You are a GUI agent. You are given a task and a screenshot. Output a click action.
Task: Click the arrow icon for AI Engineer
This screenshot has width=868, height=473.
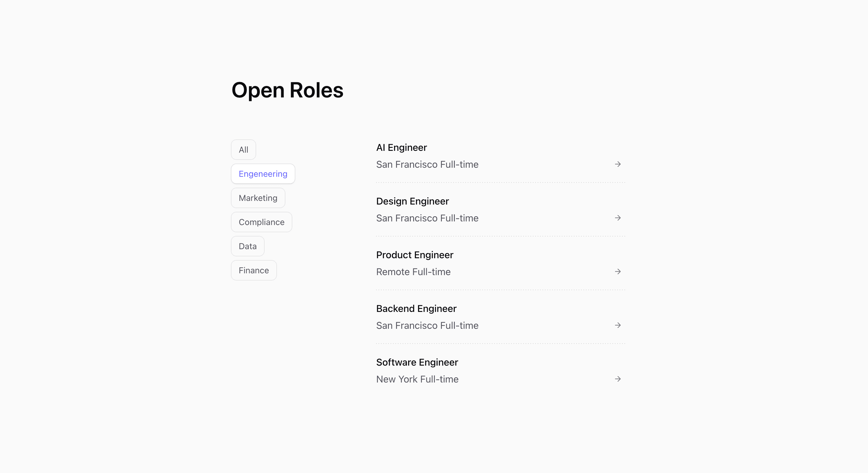618,164
